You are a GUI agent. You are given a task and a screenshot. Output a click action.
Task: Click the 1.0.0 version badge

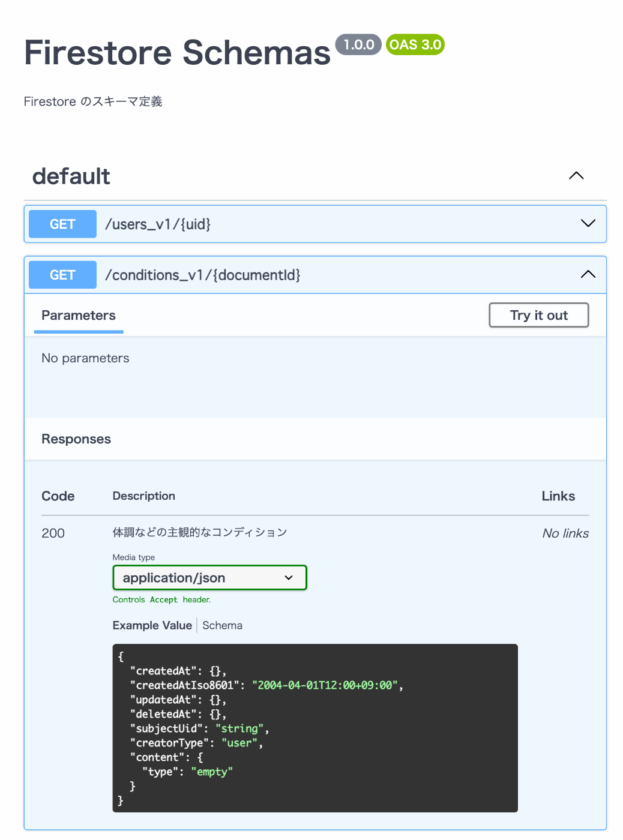(x=358, y=44)
